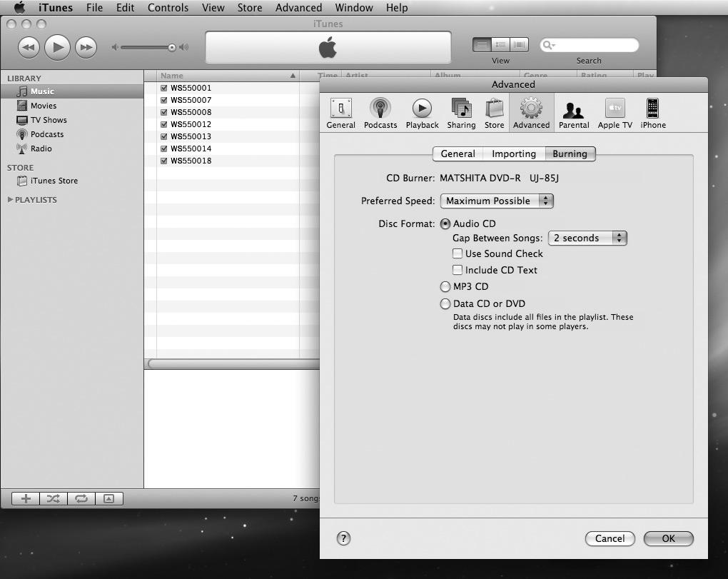The image size is (728, 579).
Task: Open the Sharing preferences pane icon
Action: coord(461,114)
